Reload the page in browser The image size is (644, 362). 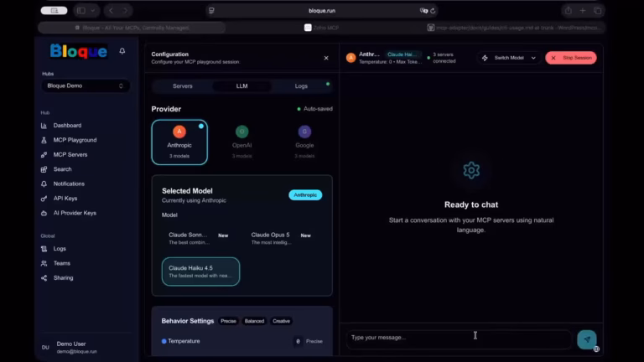click(x=433, y=11)
